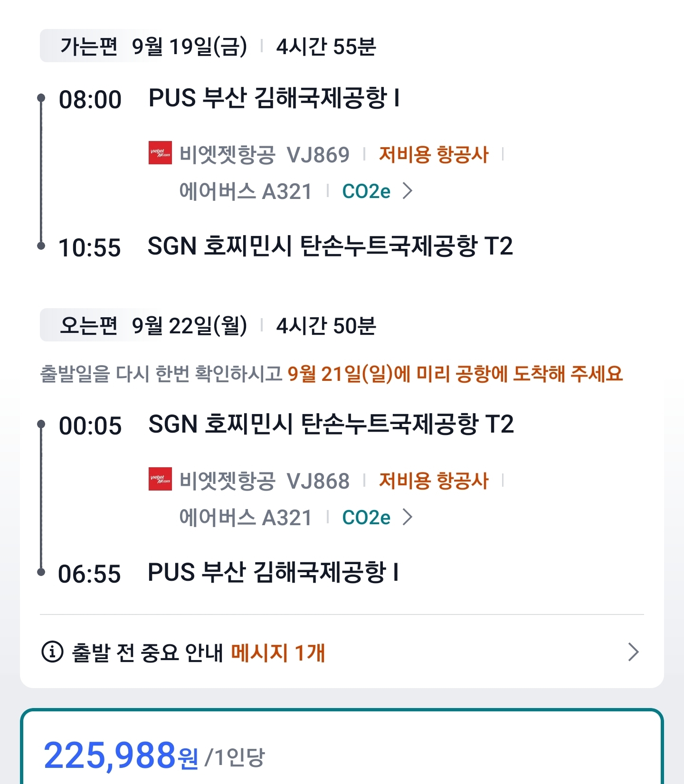Image resolution: width=684 pixels, height=784 pixels.
Task: Click the VietJet logo on outbound flight VJ869
Action: pos(160,153)
